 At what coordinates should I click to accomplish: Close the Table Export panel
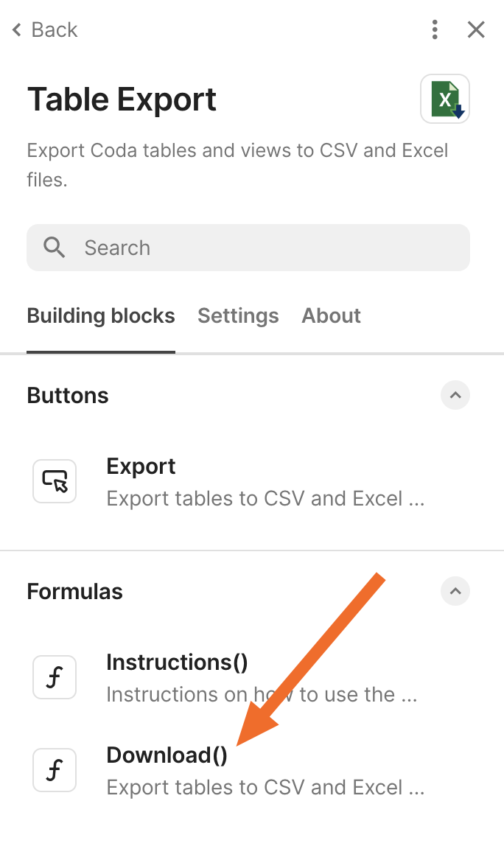pos(476,29)
